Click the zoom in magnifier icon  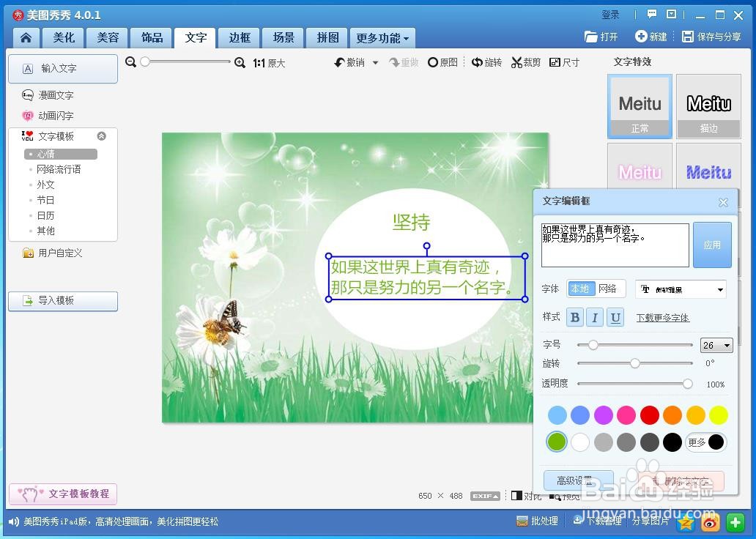coord(240,63)
